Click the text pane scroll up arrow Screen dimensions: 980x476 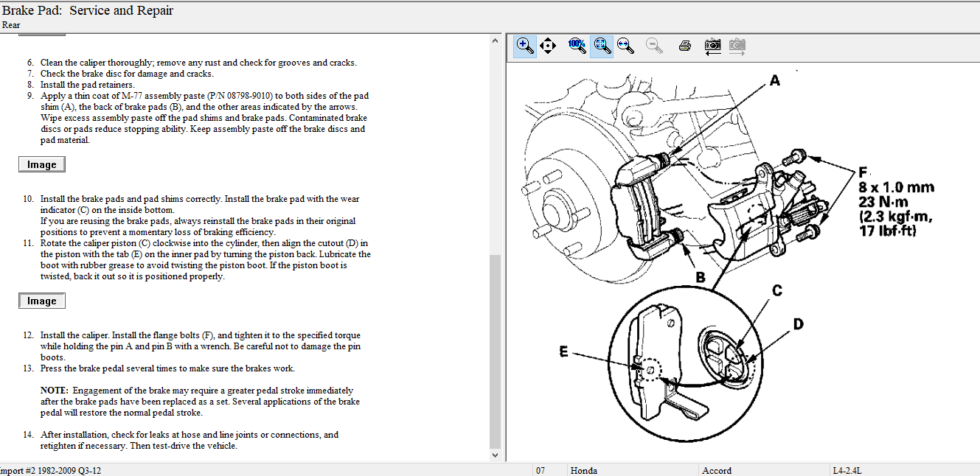495,41
